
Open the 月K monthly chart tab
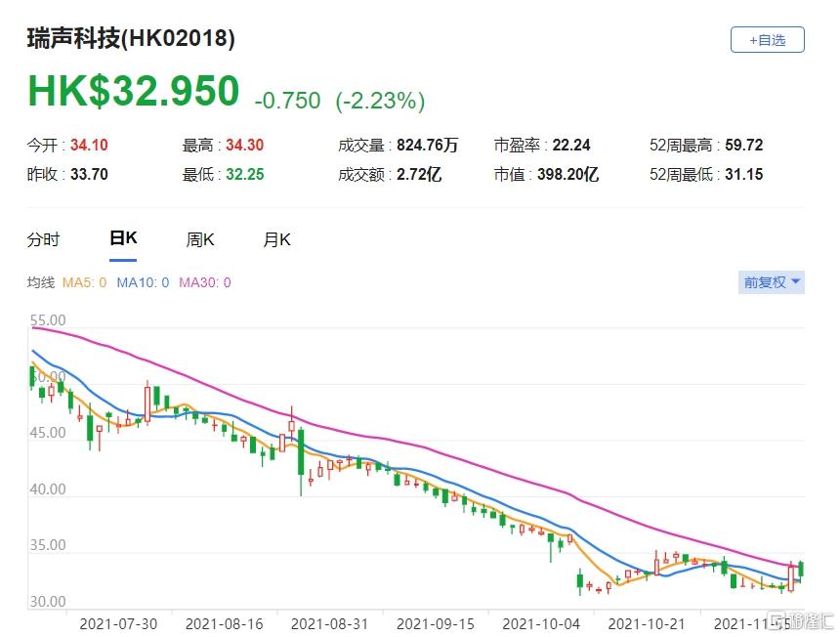tap(276, 239)
